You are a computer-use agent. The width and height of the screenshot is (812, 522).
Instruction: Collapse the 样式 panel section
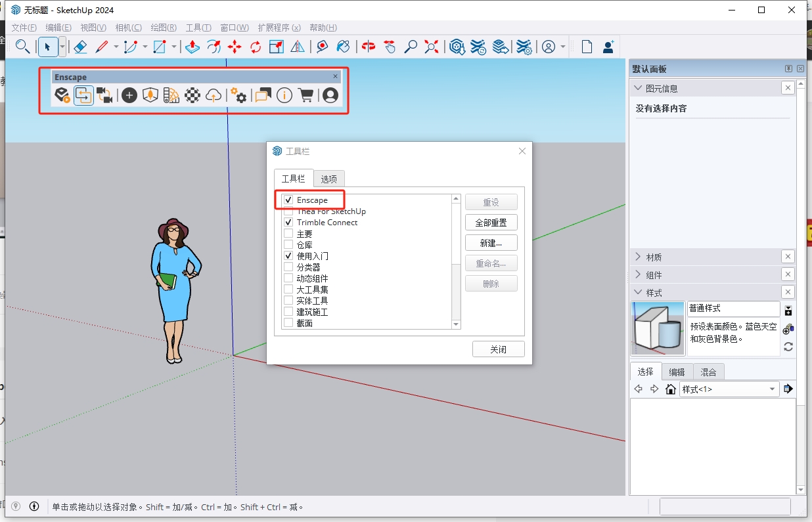[637, 292]
